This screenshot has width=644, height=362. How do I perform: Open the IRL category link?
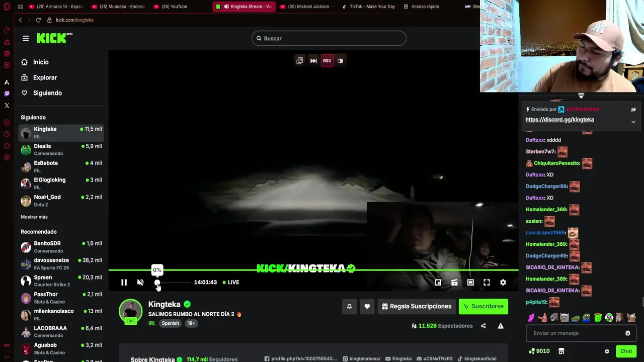(152, 323)
